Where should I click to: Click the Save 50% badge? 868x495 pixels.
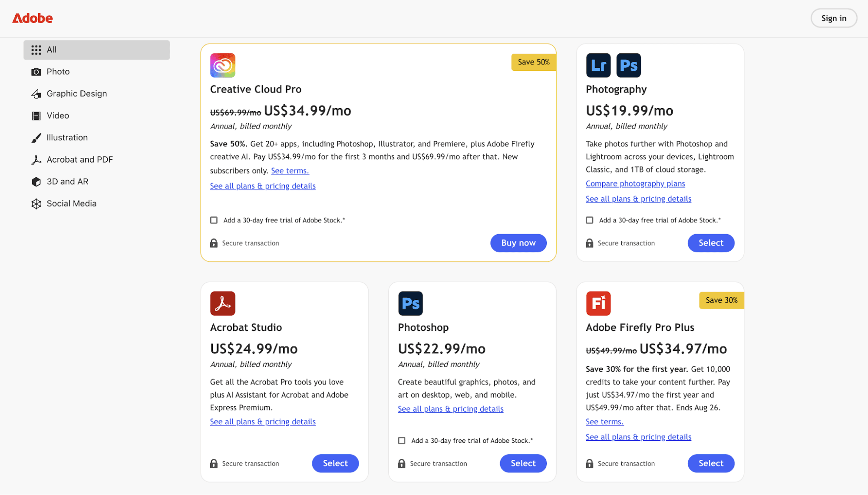[x=534, y=62]
